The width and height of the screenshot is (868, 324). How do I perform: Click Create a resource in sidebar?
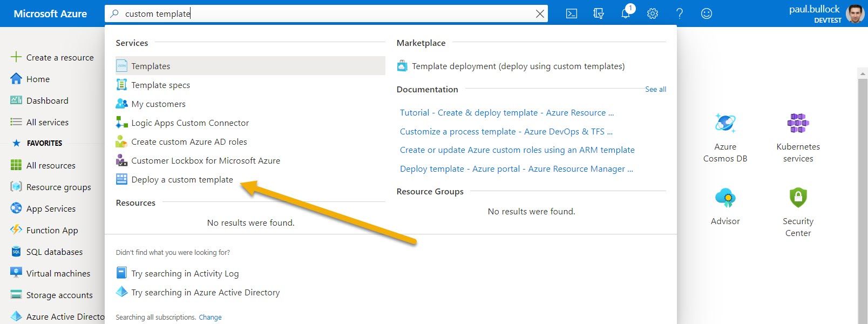click(59, 58)
